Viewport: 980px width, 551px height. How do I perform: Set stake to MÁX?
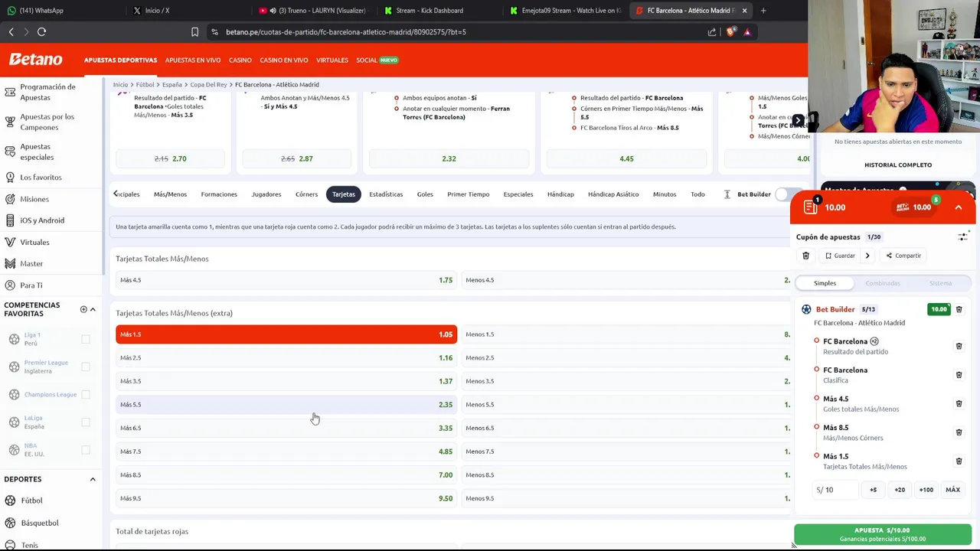pyautogui.click(x=952, y=490)
